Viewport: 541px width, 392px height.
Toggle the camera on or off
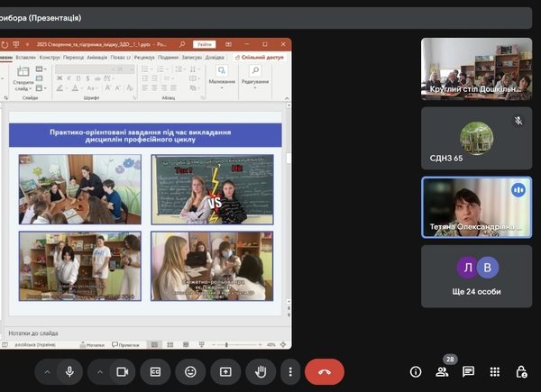[122, 371]
